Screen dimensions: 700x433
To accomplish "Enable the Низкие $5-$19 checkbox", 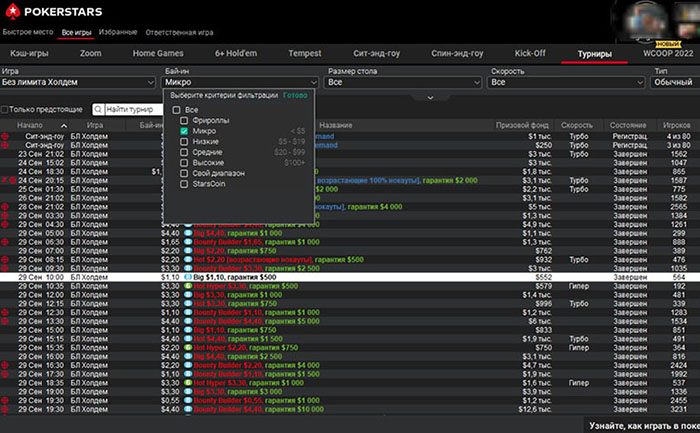I will (x=184, y=142).
